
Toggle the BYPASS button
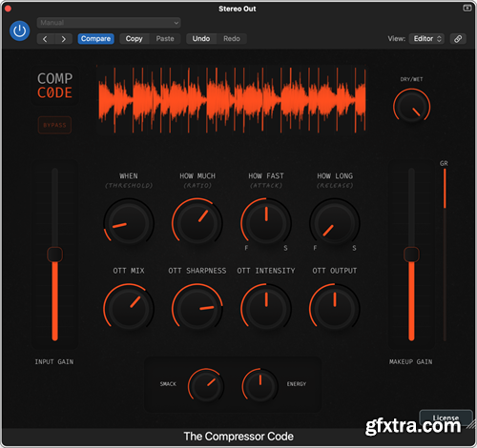tap(54, 125)
